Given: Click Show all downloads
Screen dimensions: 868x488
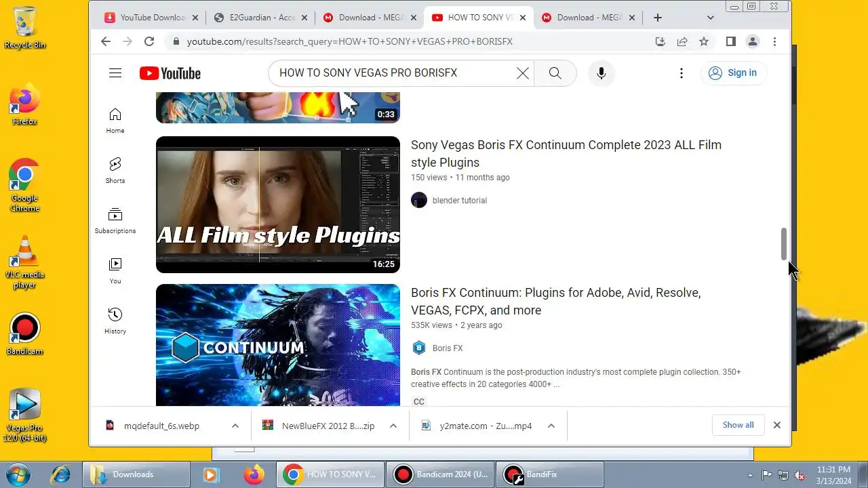Looking at the screenshot, I should pyautogui.click(x=738, y=425).
